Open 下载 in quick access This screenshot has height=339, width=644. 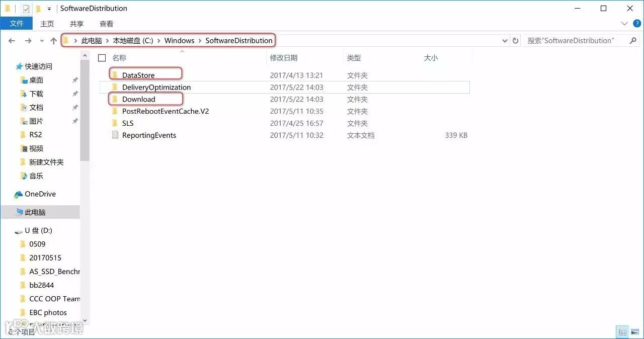pos(36,94)
